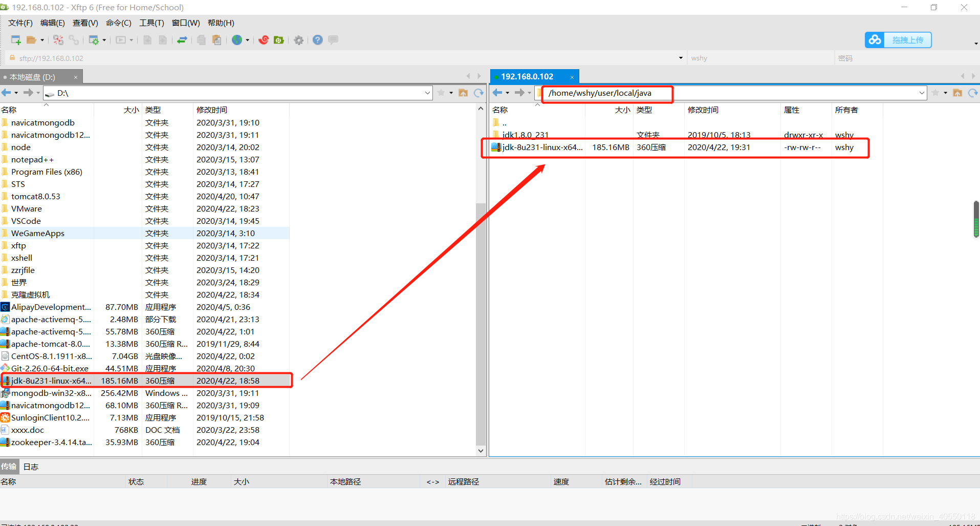
Task: Open local pane home folder icon
Action: click(x=463, y=93)
